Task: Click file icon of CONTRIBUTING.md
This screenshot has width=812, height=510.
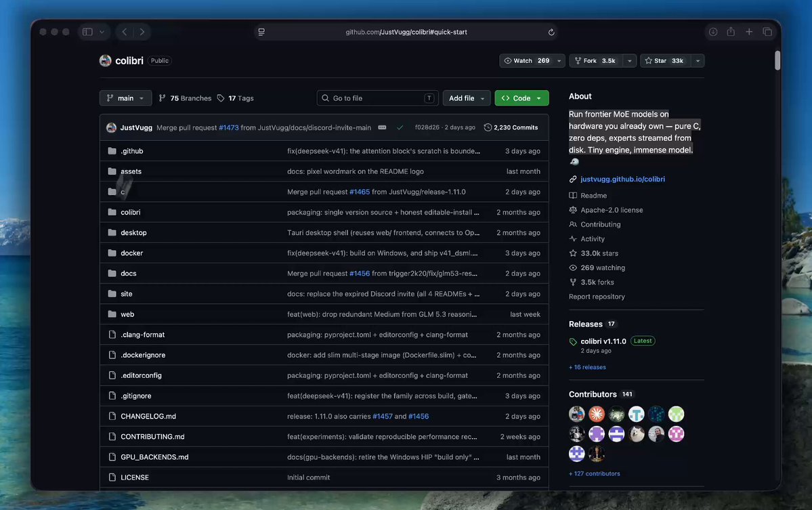Action: 112,436
